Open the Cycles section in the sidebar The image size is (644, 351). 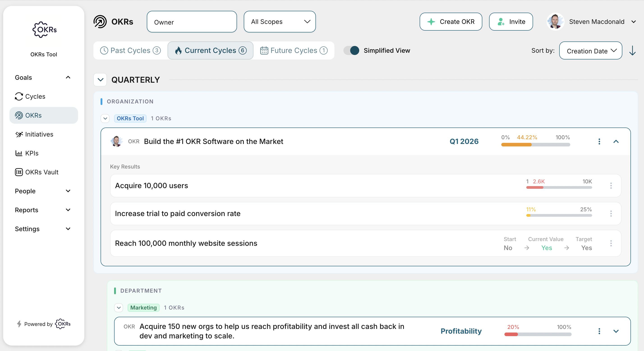click(x=35, y=96)
